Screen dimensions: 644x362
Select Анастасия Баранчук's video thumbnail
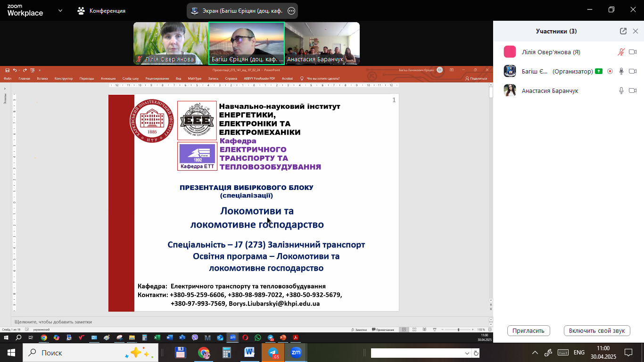tap(322, 43)
